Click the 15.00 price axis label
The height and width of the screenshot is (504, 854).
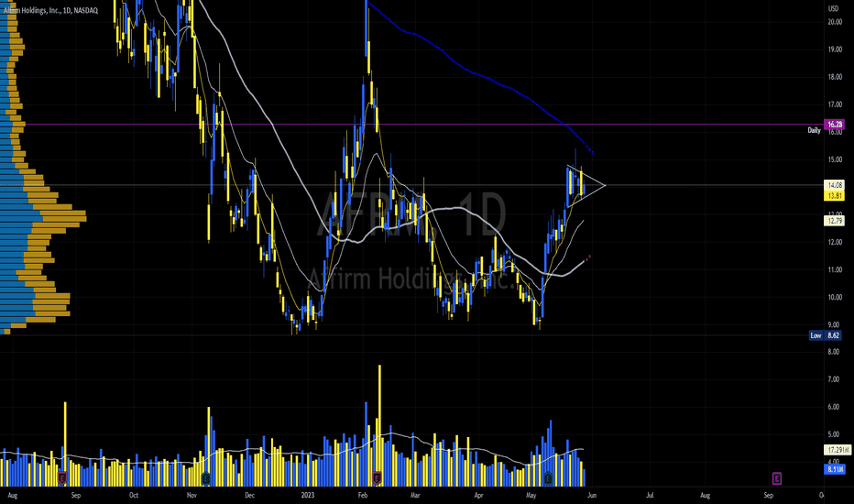(835, 159)
